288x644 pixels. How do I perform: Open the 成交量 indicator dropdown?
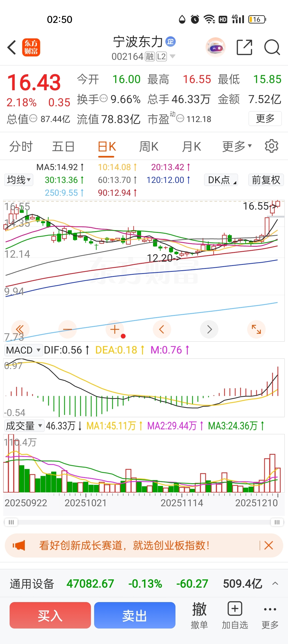24,426
